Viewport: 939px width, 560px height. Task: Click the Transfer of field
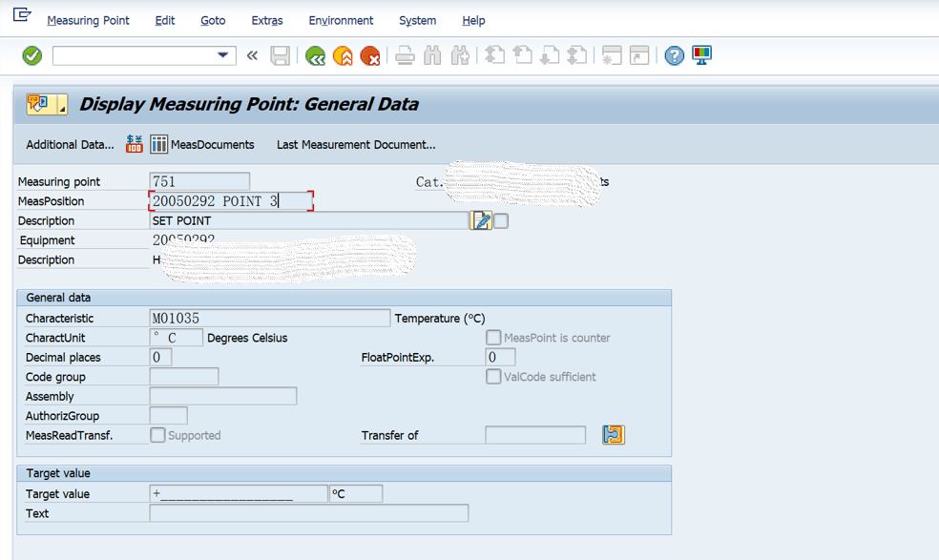point(535,435)
